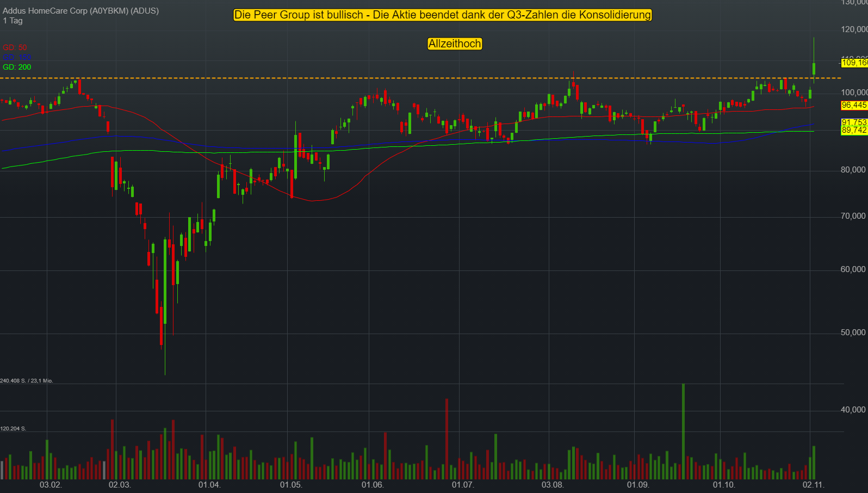868x493 pixels.
Task: Click the 89,742 moving average value tag
Action: tap(854, 130)
